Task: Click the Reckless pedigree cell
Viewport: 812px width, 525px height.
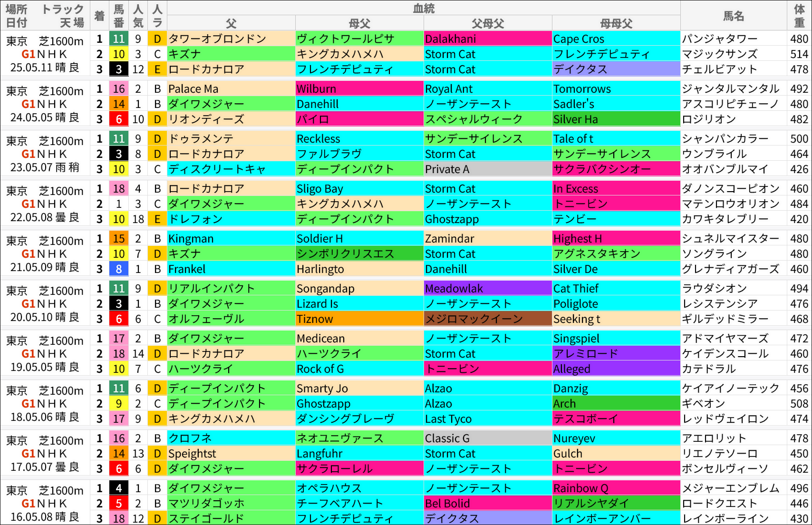Action: [359, 139]
